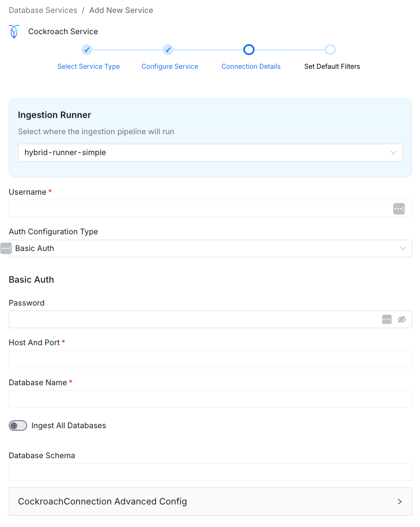The width and height of the screenshot is (420, 527).
Task: Open Database Services breadcrumb link
Action: (43, 10)
